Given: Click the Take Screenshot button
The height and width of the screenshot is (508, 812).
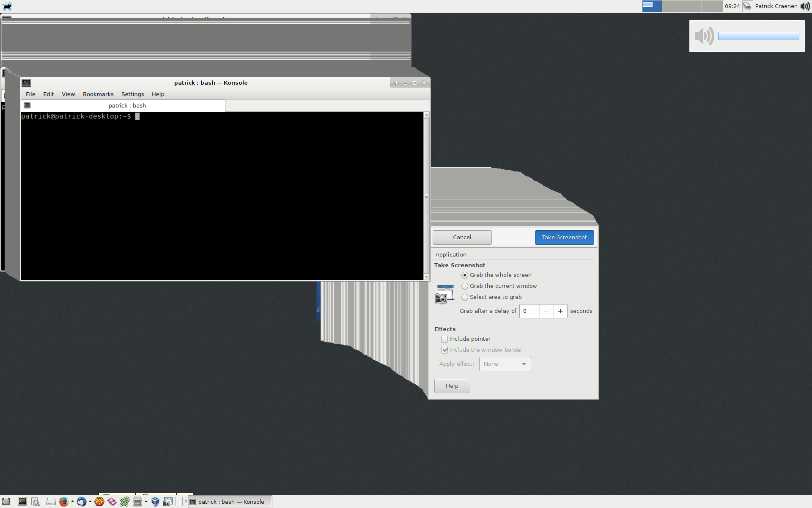Looking at the screenshot, I should 565,237.
